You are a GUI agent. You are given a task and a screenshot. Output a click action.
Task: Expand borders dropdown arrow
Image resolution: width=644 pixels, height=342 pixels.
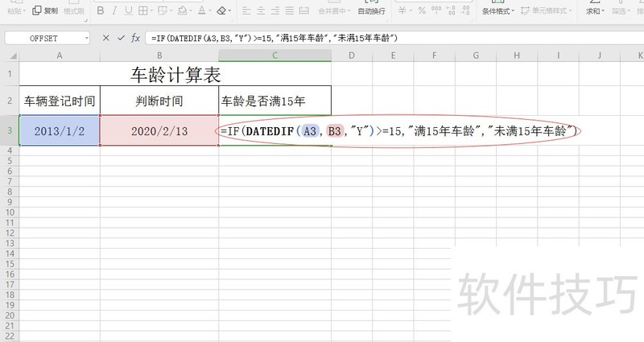point(151,11)
